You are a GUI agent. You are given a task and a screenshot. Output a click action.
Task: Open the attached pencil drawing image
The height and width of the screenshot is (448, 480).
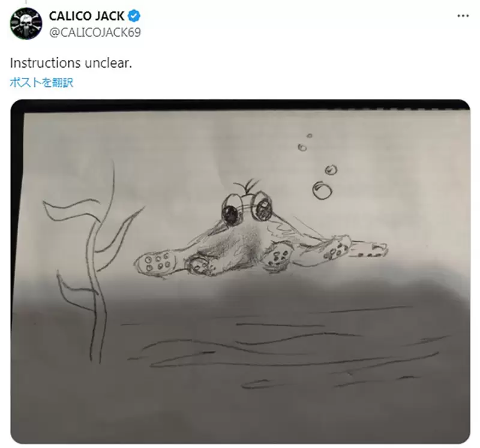click(241, 272)
